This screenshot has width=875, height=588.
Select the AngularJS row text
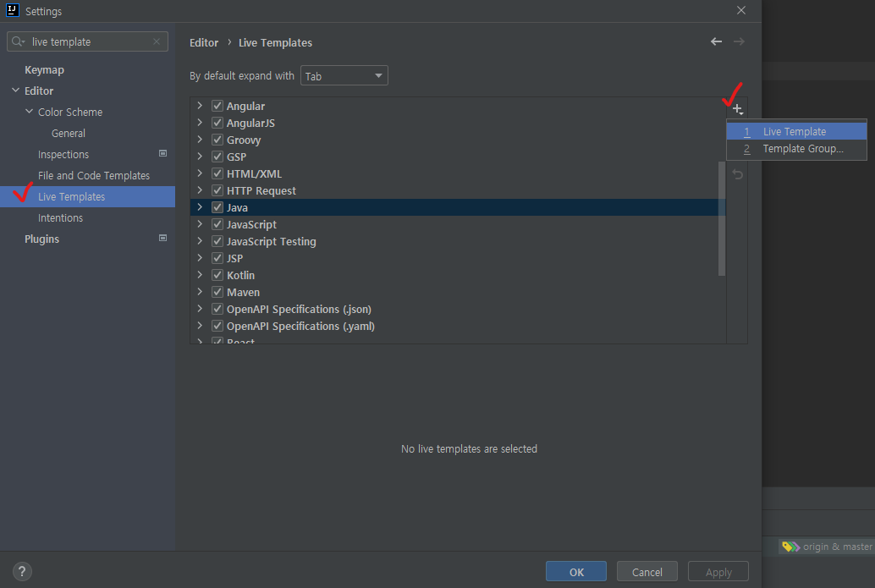[x=250, y=124]
